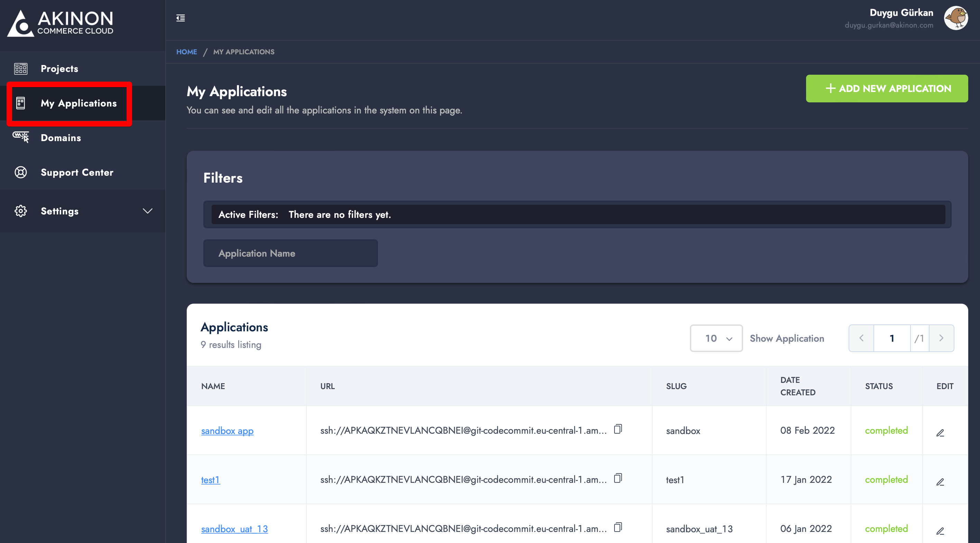Click the Support Center lifebuoy icon
The height and width of the screenshot is (543, 980).
(x=20, y=172)
